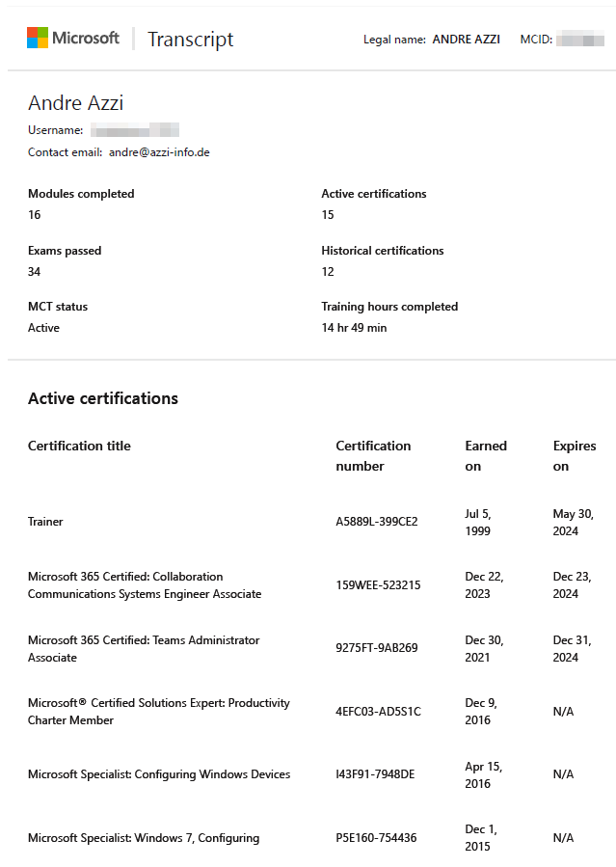Screen dimensions: 616x867
Task: Select exams passed value '34'
Action: [x=35, y=272]
